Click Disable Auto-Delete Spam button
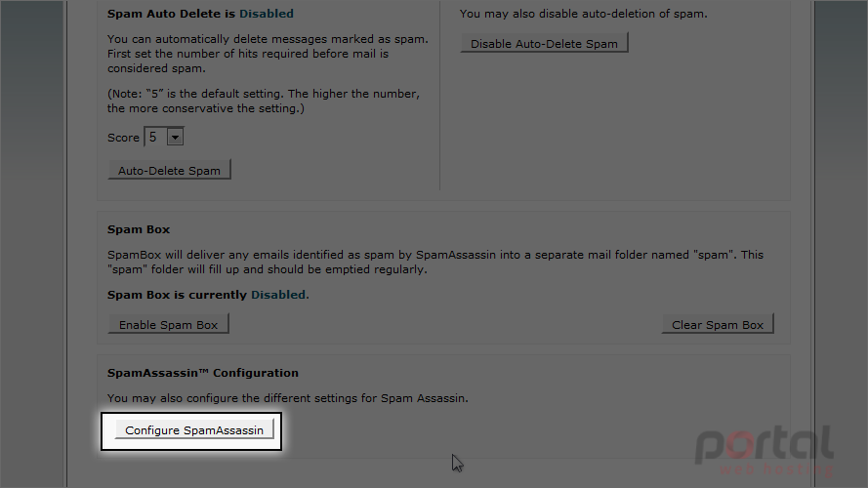The image size is (868, 488). [544, 43]
